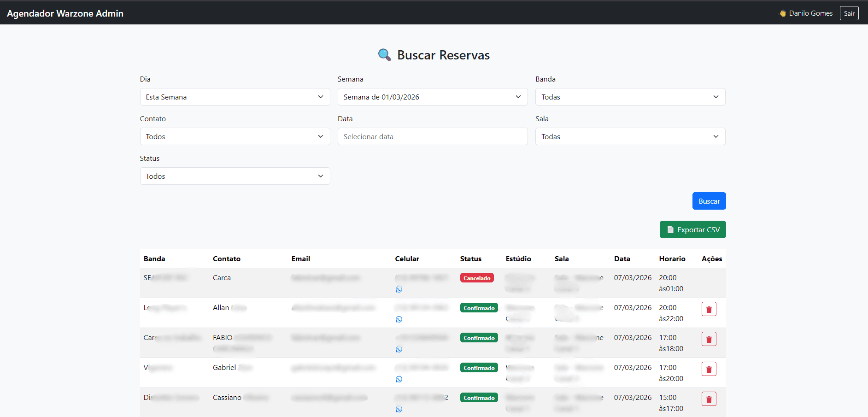Image resolution: width=868 pixels, height=417 pixels.
Task: Click the document icon inside Exportar CSV
Action: pos(670,229)
